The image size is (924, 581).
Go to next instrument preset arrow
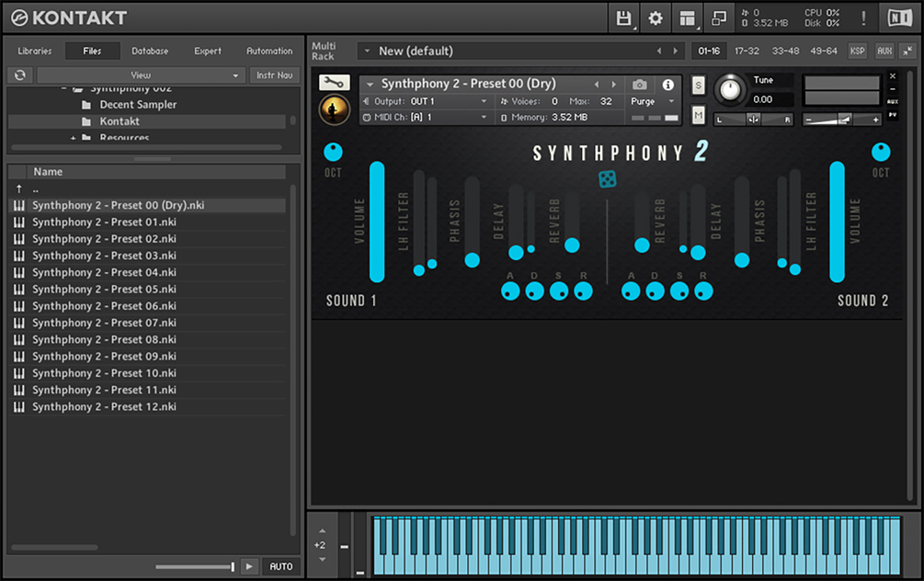[x=613, y=85]
